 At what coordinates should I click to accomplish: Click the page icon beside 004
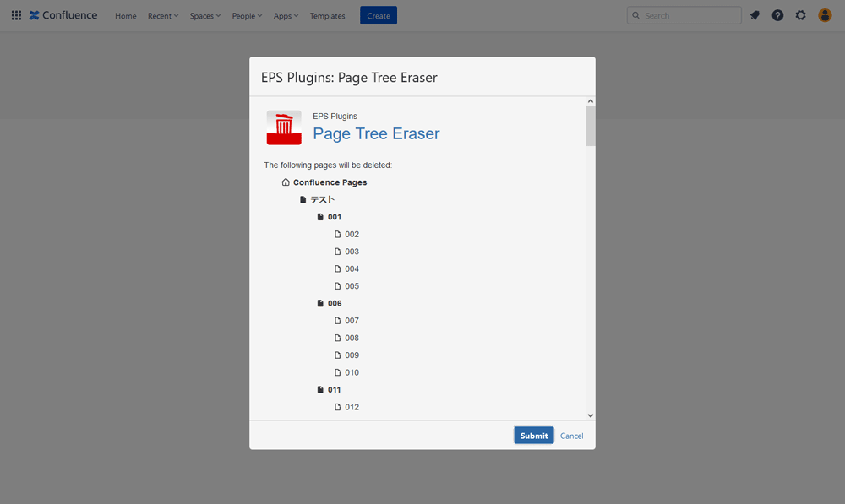[337, 268]
